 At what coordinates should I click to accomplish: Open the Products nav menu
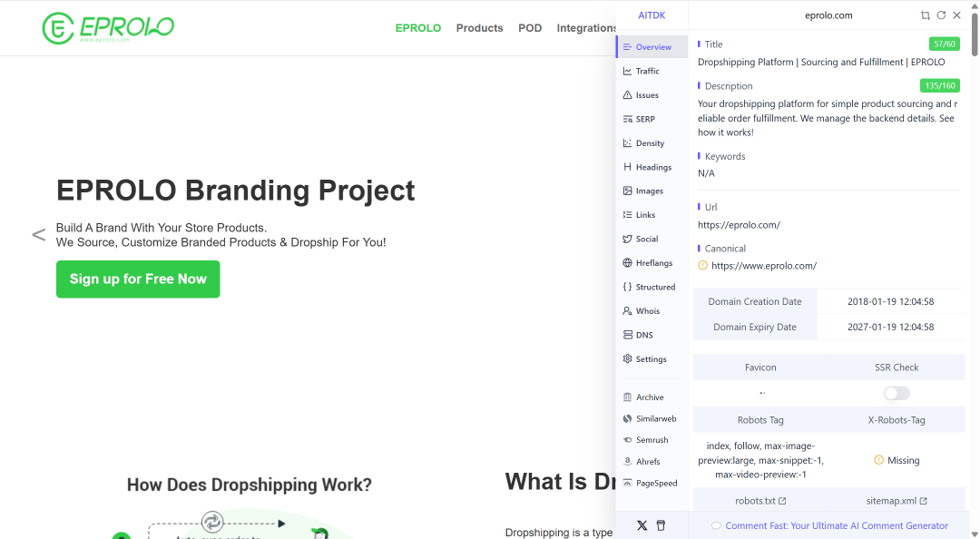tap(479, 28)
